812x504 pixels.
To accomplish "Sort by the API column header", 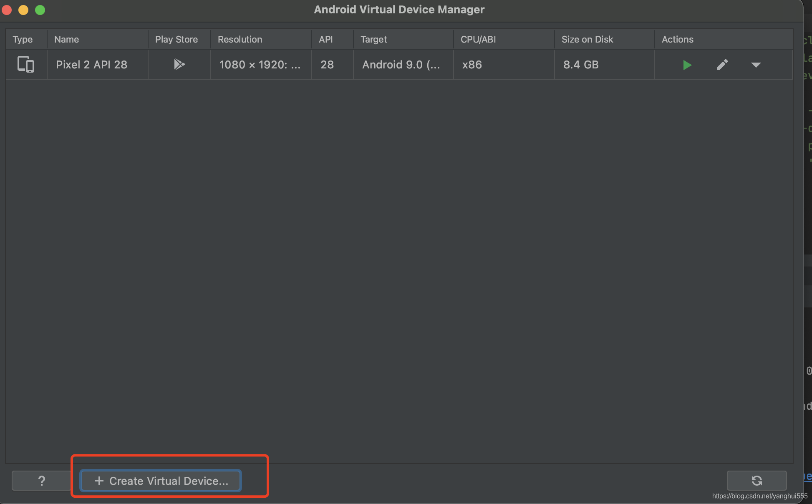I will click(326, 39).
